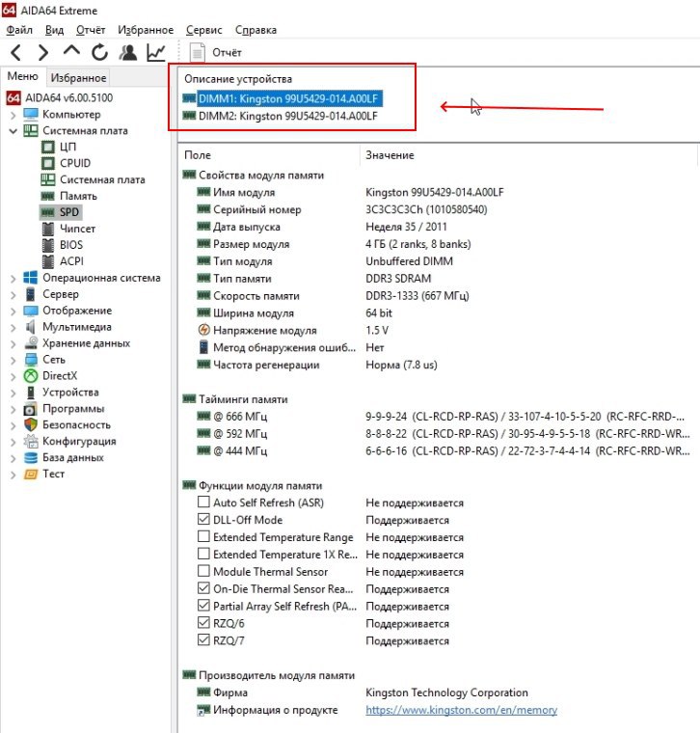The width and height of the screenshot is (700, 733).
Task: Click the Безопасность shield icon
Action: pos(31,425)
